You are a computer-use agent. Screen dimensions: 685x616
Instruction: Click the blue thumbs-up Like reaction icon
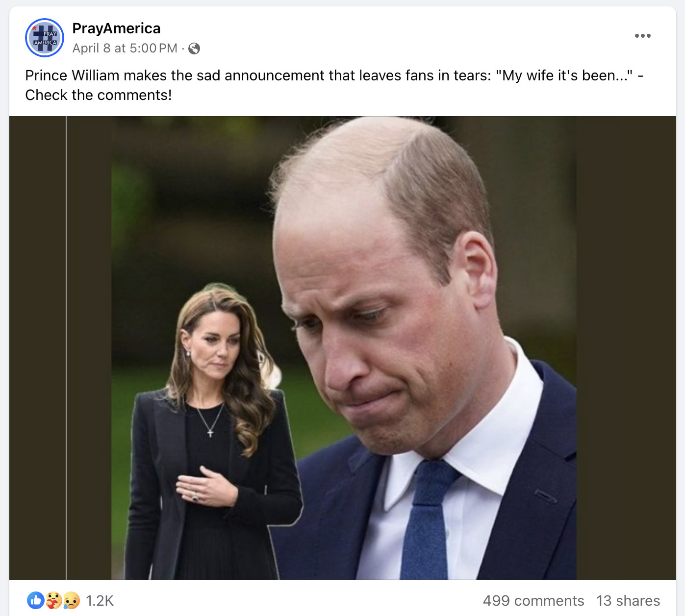click(36, 600)
